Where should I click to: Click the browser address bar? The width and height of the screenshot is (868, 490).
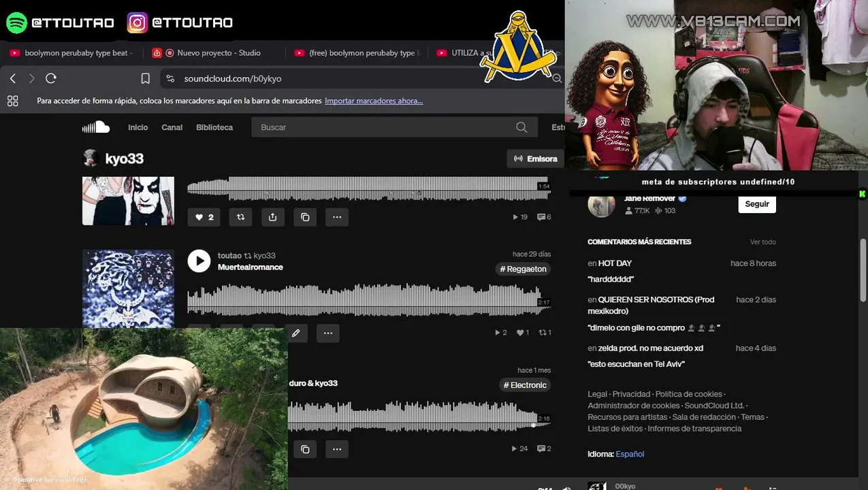[x=361, y=78]
